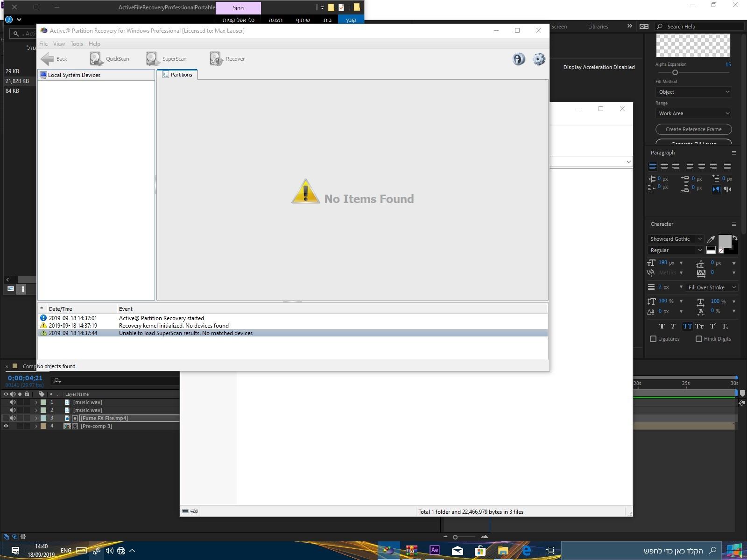The height and width of the screenshot is (560, 747).
Task: Enable the Hindi Digits checkbox
Action: coord(699,339)
